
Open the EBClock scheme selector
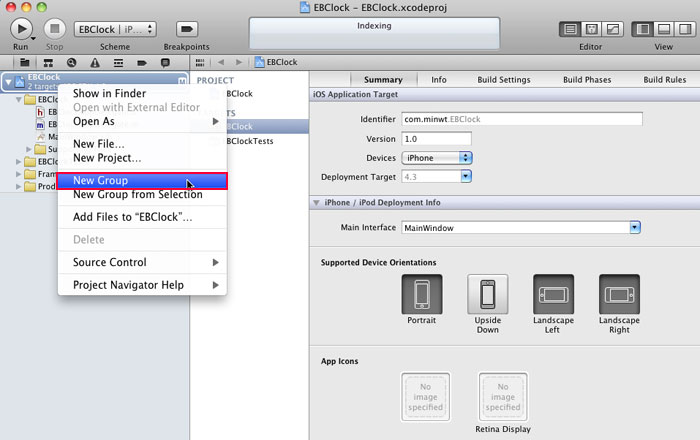115,29
